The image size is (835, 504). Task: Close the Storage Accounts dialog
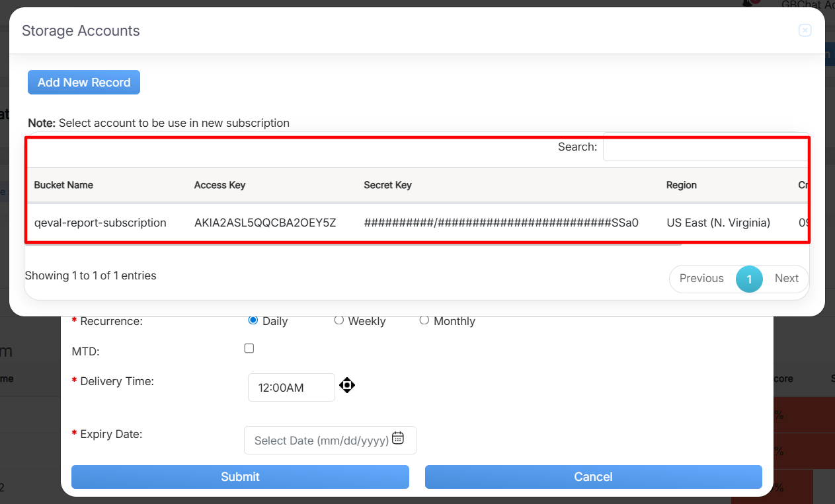[x=805, y=30]
